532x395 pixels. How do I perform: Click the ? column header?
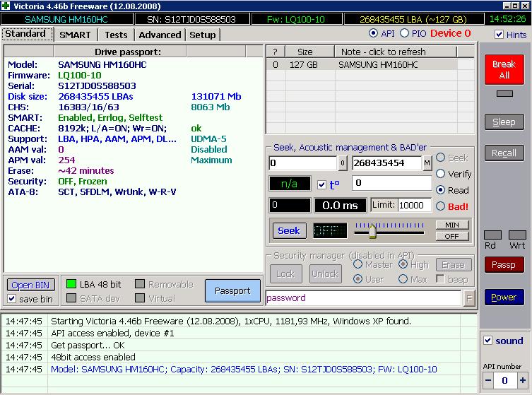pyautogui.click(x=276, y=52)
